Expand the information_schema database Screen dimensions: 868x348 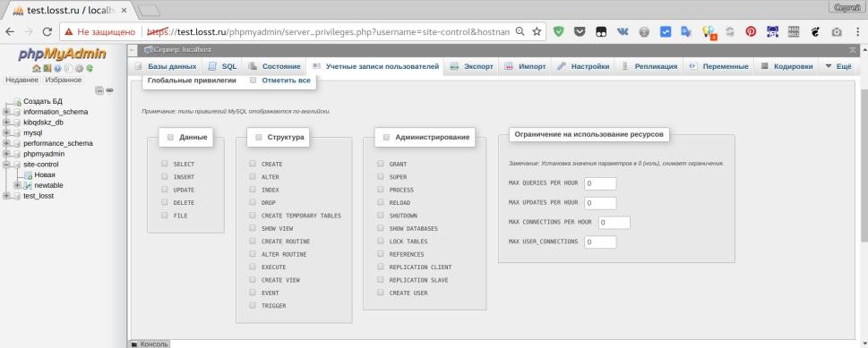click(x=6, y=112)
